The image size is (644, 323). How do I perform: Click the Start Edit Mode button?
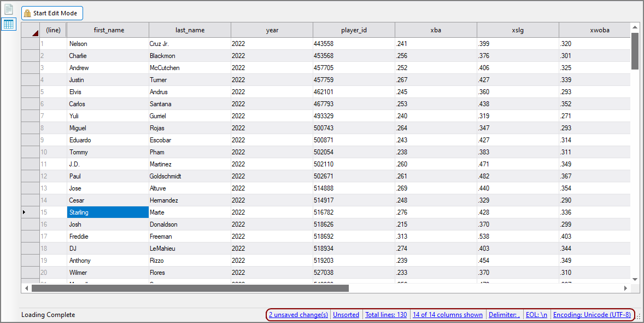click(52, 13)
